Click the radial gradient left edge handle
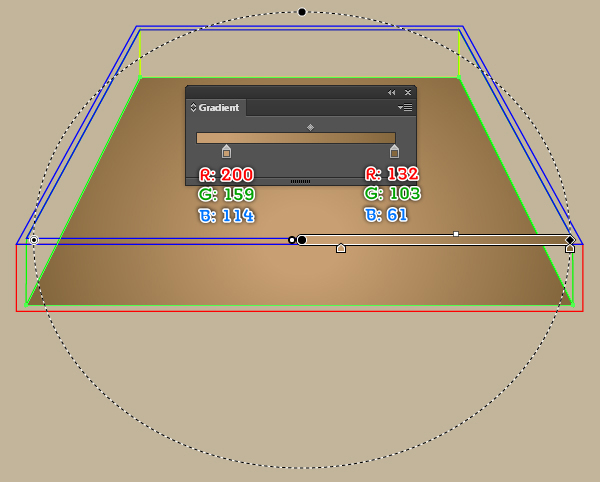Viewport: 600px width, 482px height. pos(34,240)
